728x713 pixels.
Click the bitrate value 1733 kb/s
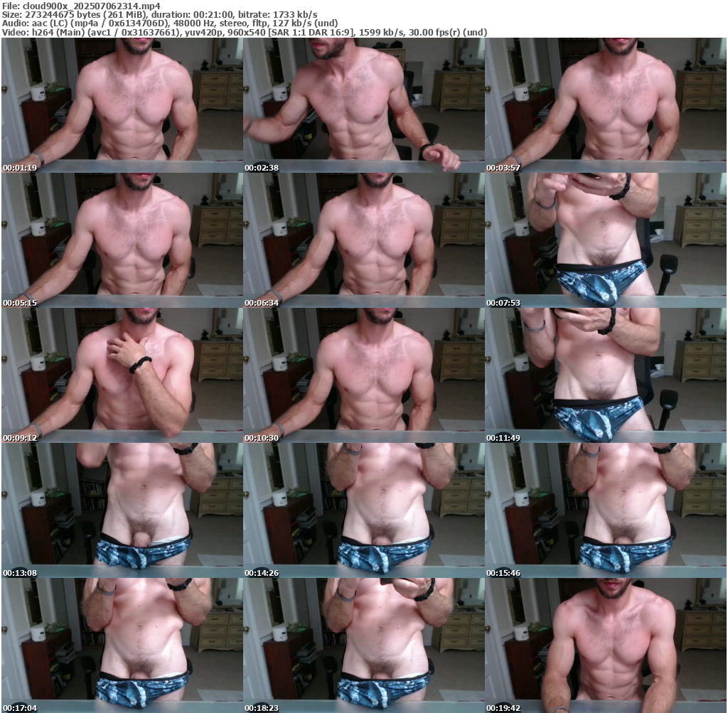[295, 15]
